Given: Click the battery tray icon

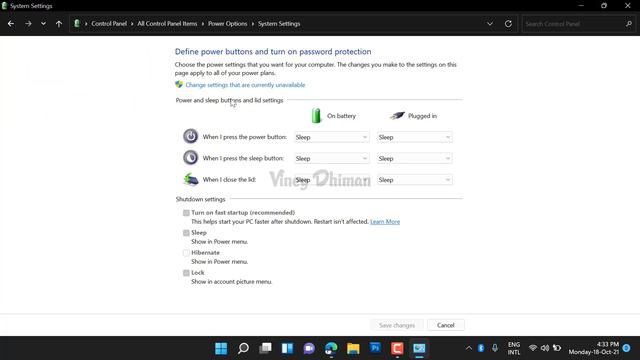Looking at the screenshot, I should pos(557,348).
